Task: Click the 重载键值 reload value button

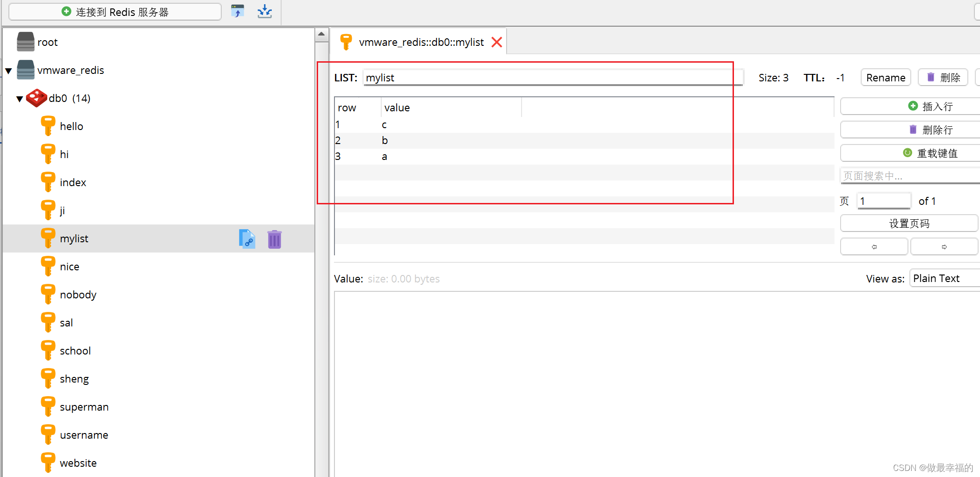Action: pyautogui.click(x=909, y=153)
